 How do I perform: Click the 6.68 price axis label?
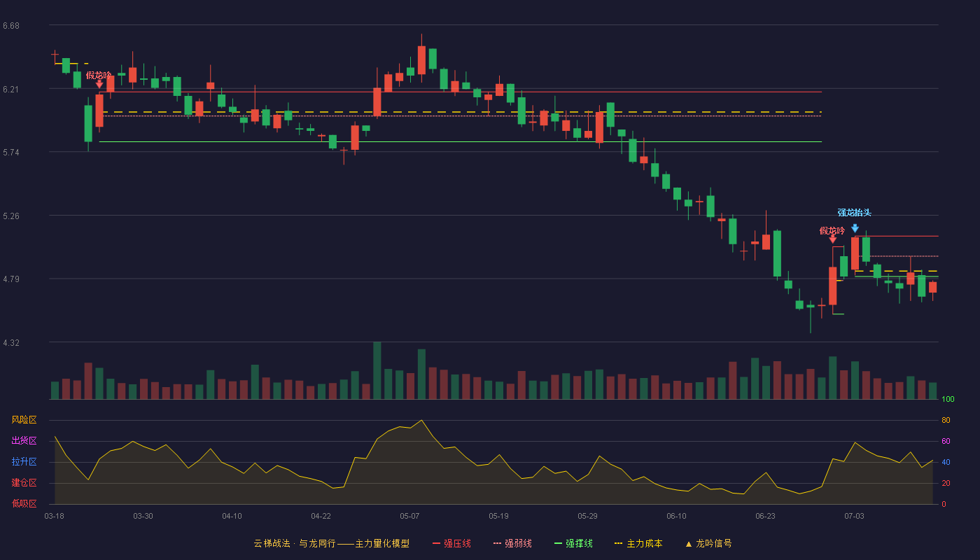(11, 26)
